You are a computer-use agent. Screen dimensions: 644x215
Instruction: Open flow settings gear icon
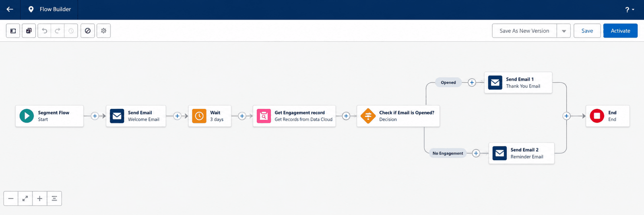(103, 31)
